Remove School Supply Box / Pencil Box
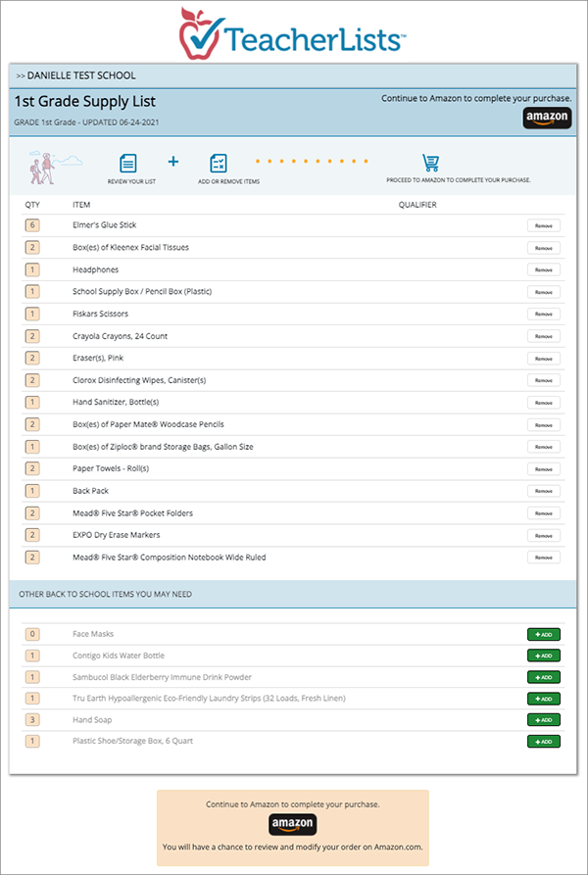The height and width of the screenshot is (875, 588). [x=544, y=292]
